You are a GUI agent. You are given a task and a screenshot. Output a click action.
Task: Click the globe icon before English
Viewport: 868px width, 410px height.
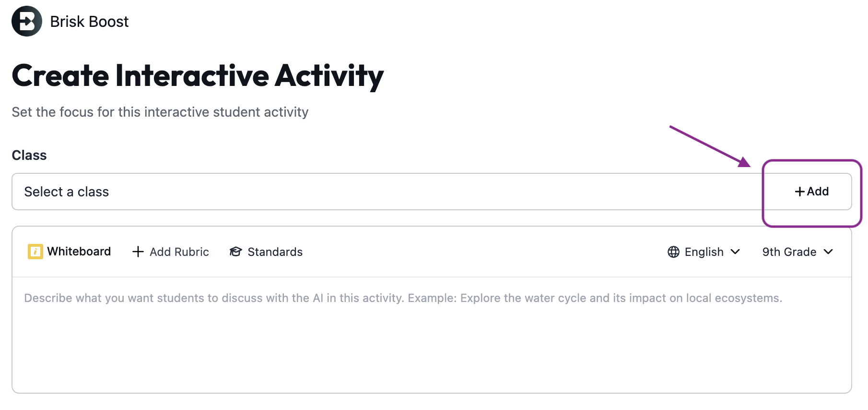[674, 252]
